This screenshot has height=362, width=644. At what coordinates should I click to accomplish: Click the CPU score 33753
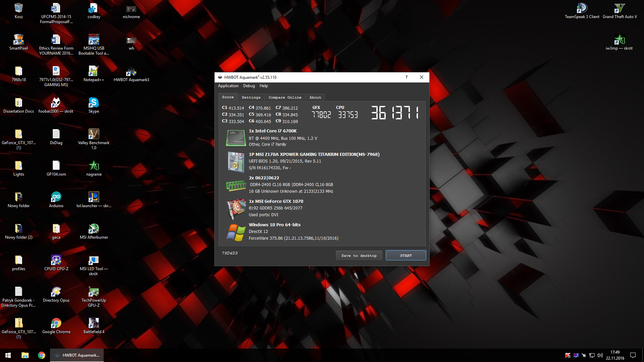[348, 115]
